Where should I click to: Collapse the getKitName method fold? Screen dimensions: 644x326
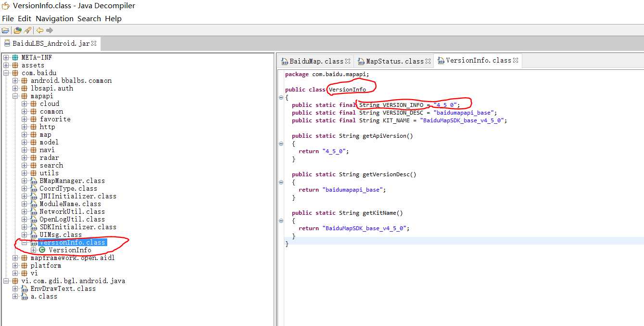coord(281,221)
